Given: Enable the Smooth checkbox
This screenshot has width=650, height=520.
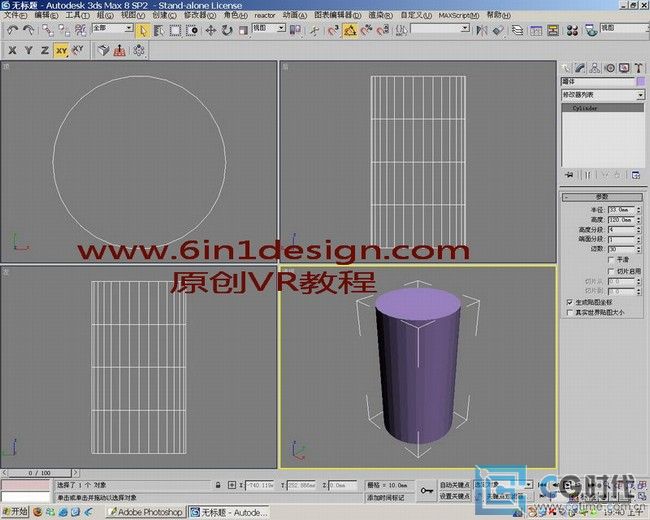Looking at the screenshot, I should [x=611, y=260].
